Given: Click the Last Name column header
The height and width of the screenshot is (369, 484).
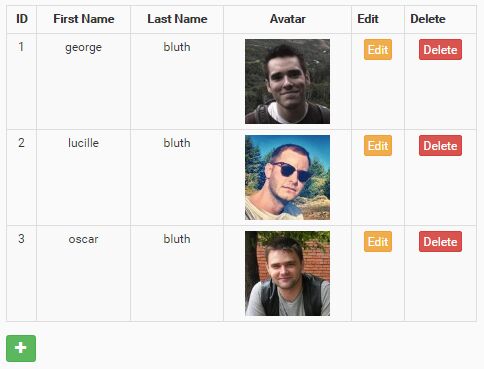Looking at the screenshot, I should coord(177,19).
